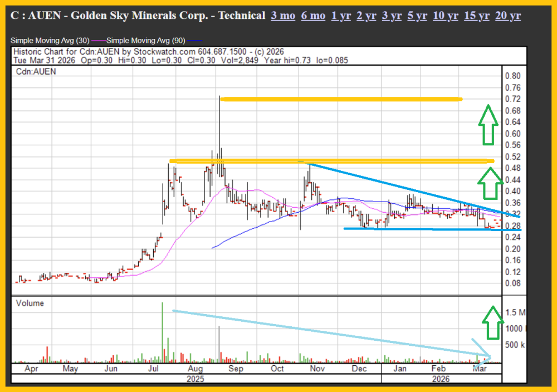The width and height of the screenshot is (557, 392).
Task: Click the 3 mo time range link
Action: 283,16
